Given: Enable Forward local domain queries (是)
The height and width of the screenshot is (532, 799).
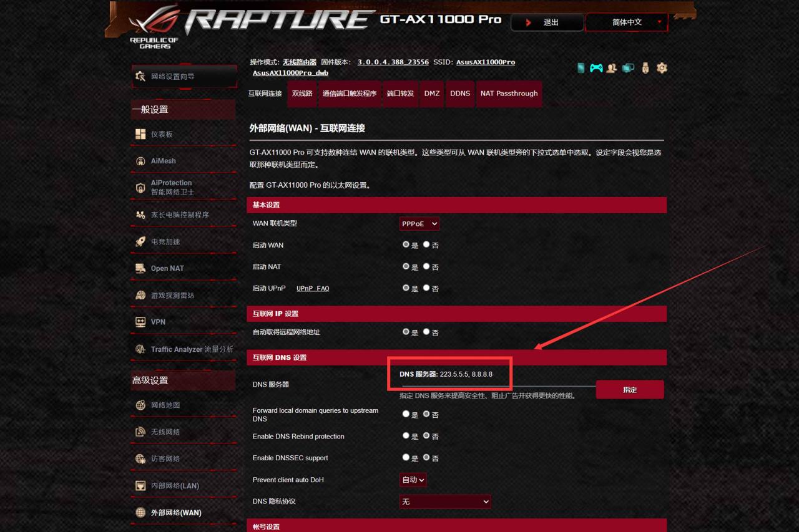Looking at the screenshot, I should click(406, 414).
